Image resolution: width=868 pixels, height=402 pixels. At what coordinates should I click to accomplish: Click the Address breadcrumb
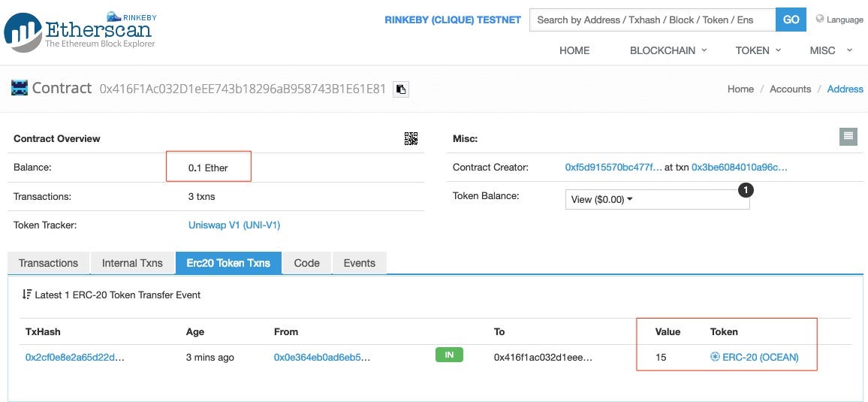point(845,89)
